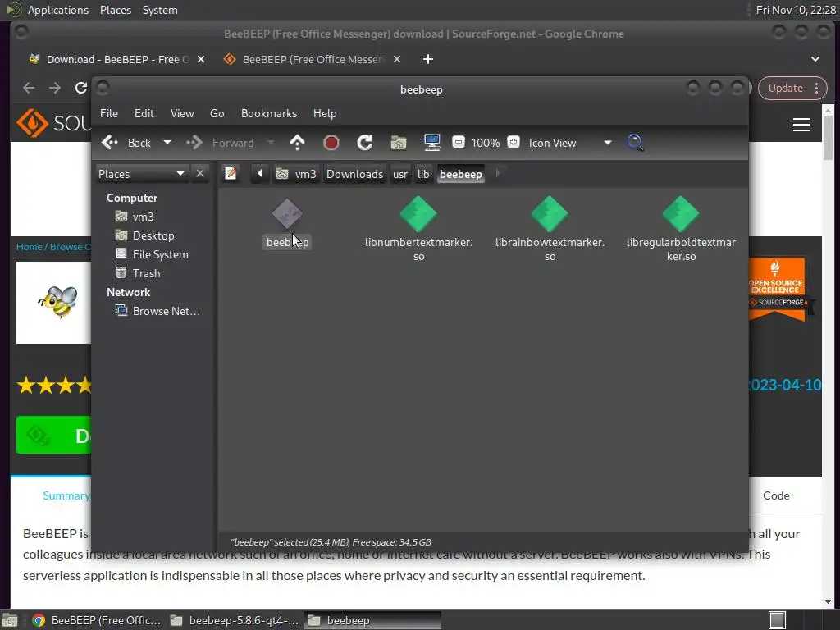Go up to the parent folder
Viewport: 840px width, 630px height.
(297, 143)
